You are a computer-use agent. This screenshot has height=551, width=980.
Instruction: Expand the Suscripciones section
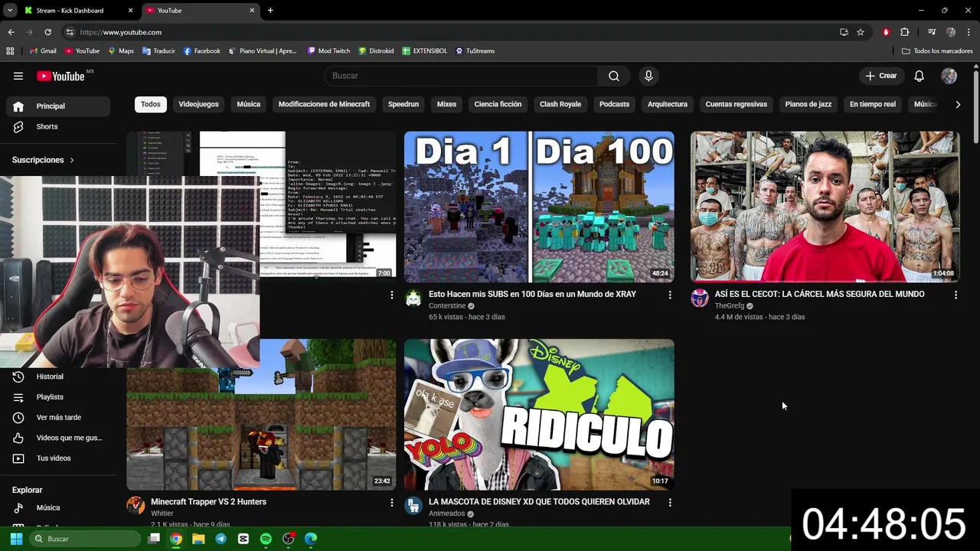[x=43, y=160]
